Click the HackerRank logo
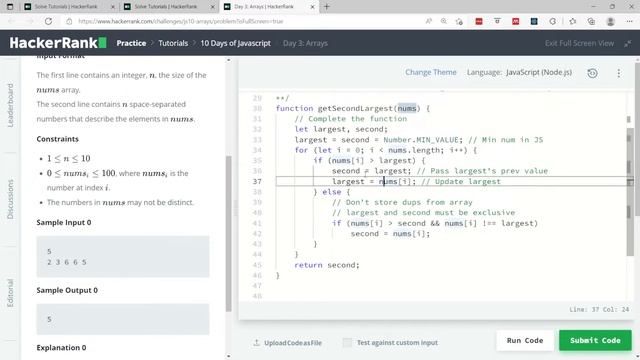Viewport: 640px width, 360px height. click(58, 43)
